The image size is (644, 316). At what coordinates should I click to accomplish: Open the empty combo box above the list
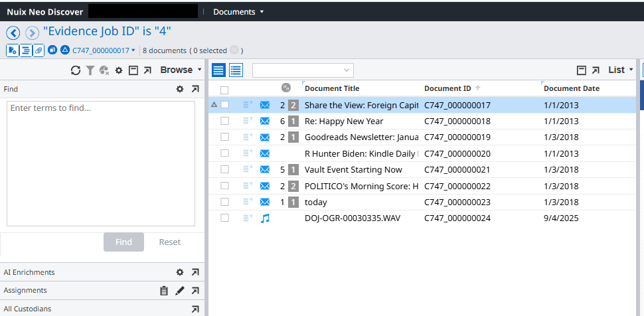click(x=303, y=70)
